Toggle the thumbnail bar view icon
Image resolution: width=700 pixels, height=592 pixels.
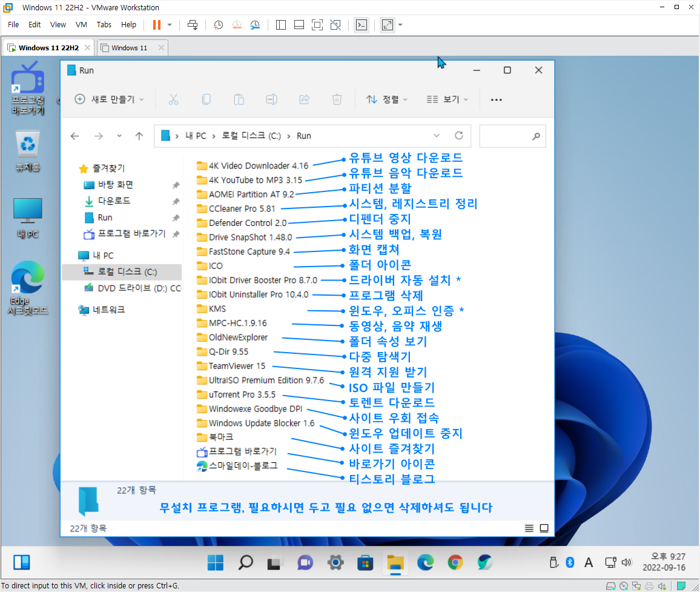pos(299,25)
